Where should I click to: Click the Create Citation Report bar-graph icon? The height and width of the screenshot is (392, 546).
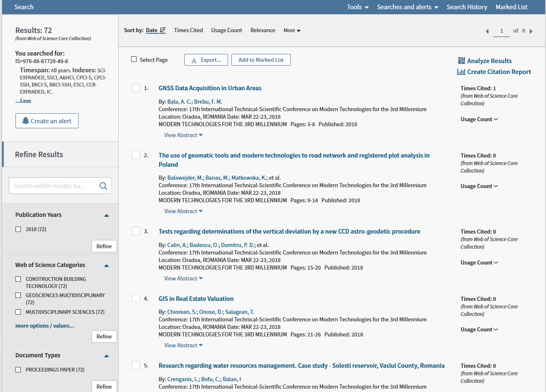point(461,72)
